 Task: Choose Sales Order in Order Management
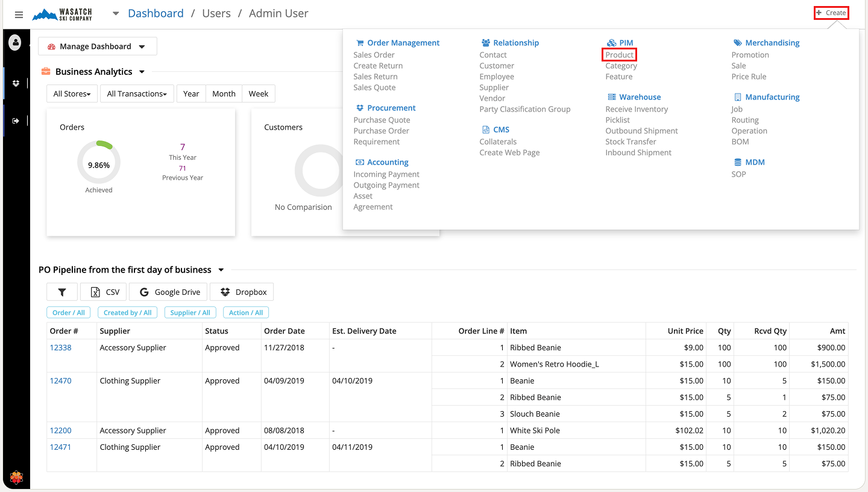374,55
